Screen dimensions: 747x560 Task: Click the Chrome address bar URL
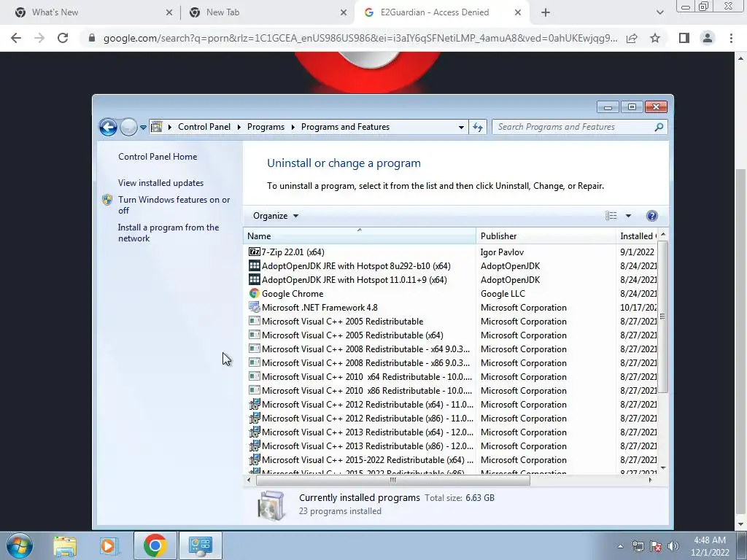[x=360, y=38]
